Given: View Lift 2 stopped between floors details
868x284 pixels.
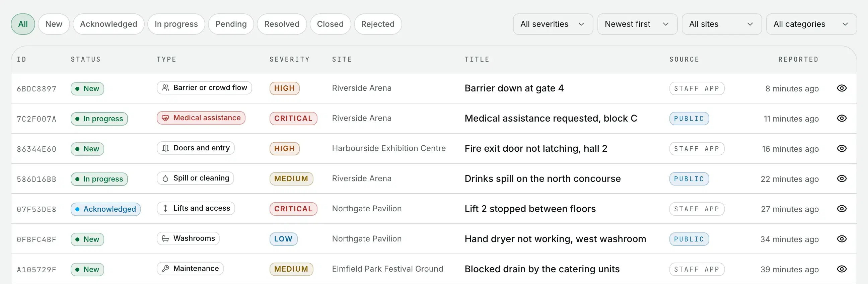Looking at the screenshot, I should click(842, 209).
